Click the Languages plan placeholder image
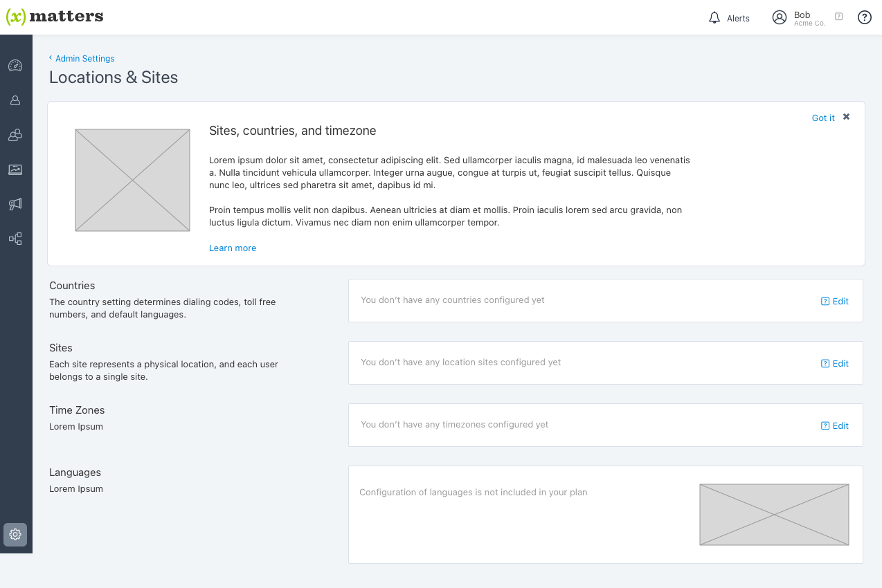 click(x=774, y=515)
